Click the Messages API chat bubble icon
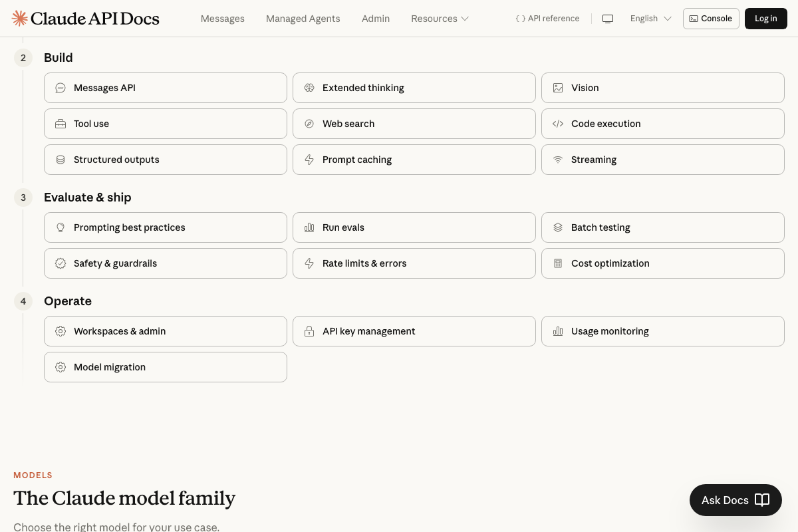 (61, 88)
